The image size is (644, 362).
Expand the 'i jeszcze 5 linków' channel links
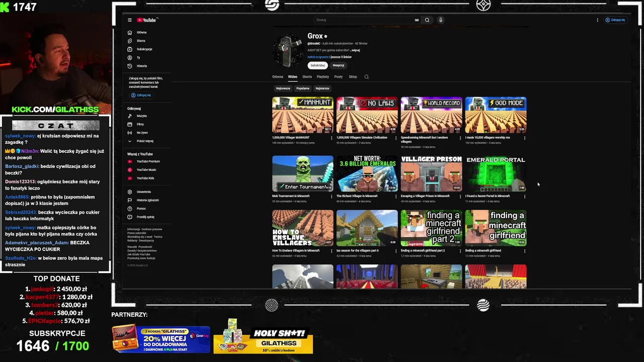(x=341, y=57)
